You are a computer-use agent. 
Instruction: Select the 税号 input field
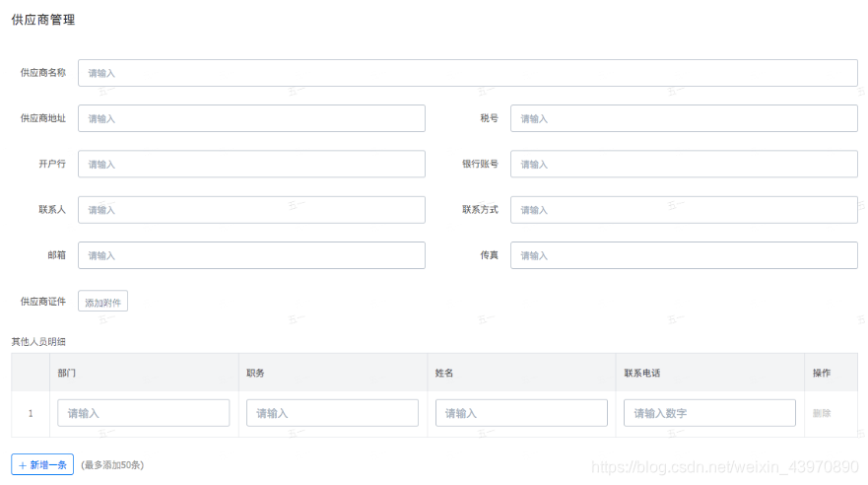(684, 118)
